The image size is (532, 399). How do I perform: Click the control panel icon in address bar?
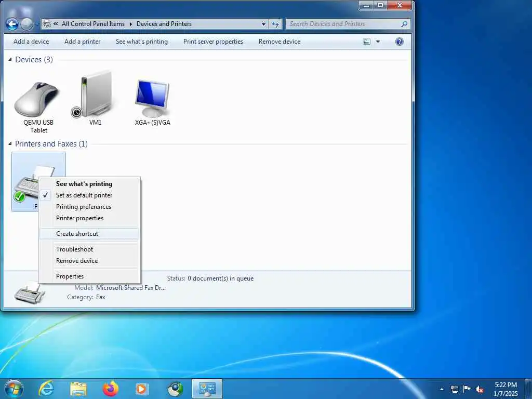(47, 24)
